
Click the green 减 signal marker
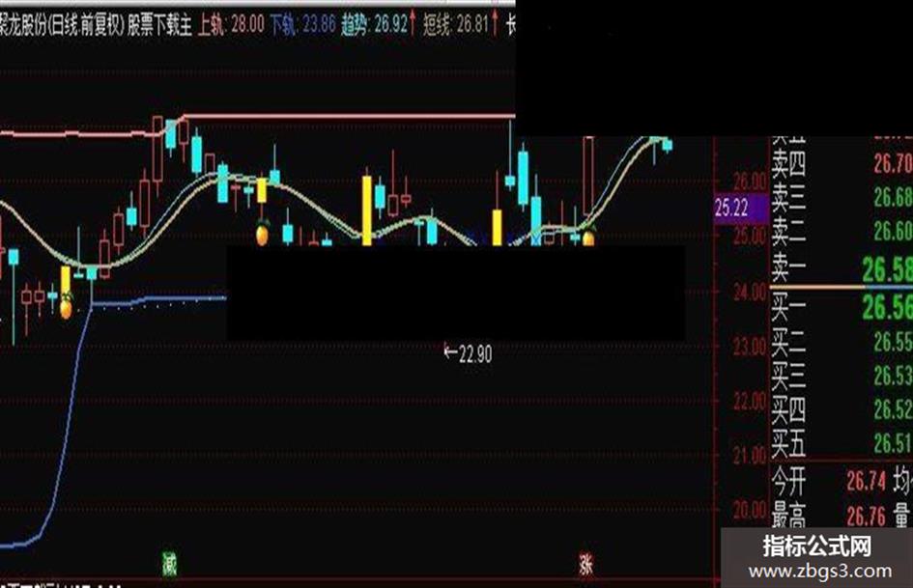(x=169, y=564)
